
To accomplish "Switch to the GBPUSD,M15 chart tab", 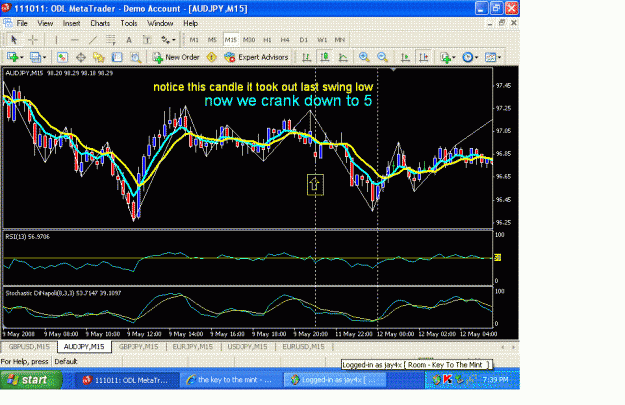I will 29,347.
